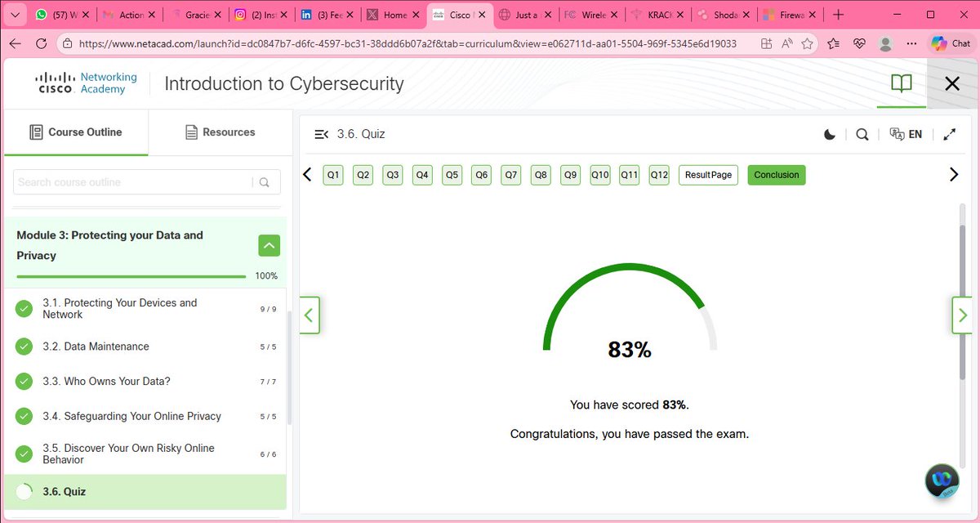Open a new browser tab
The width and height of the screenshot is (980, 523).
[x=838, y=15]
